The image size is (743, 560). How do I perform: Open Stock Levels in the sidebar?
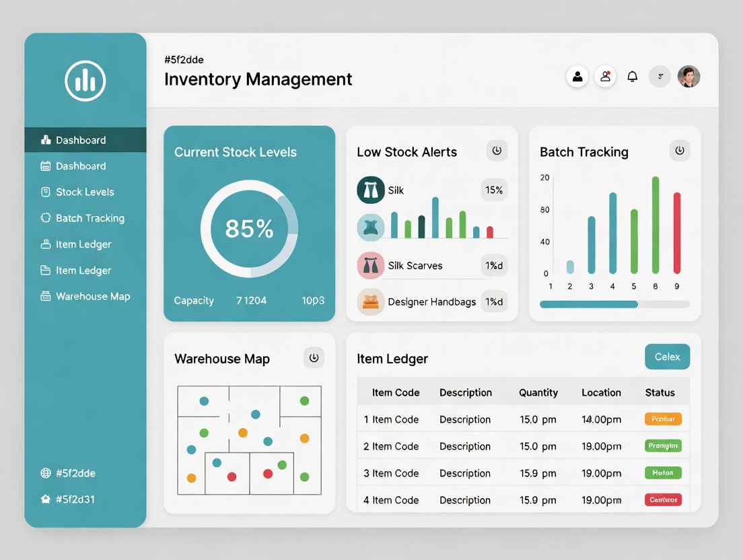click(85, 192)
